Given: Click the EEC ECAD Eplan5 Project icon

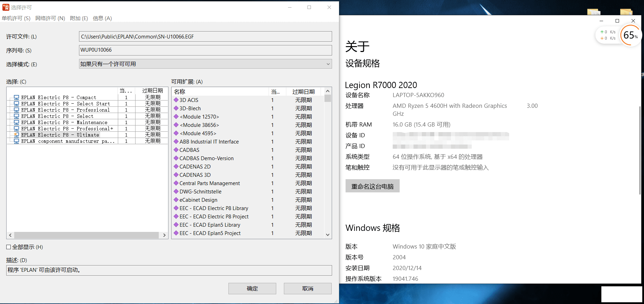Looking at the screenshot, I should [176, 233].
